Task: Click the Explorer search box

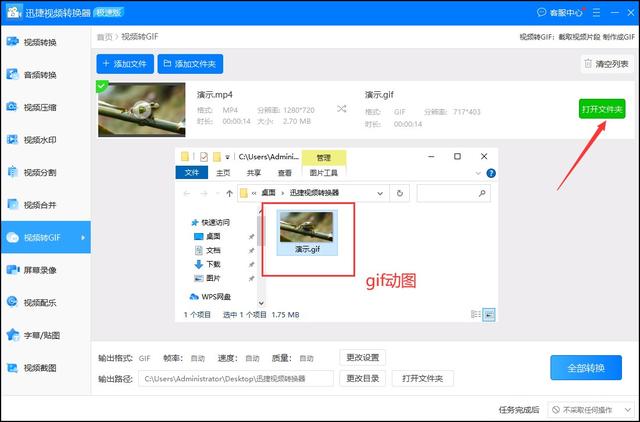Action: click(x=453, y=193)
